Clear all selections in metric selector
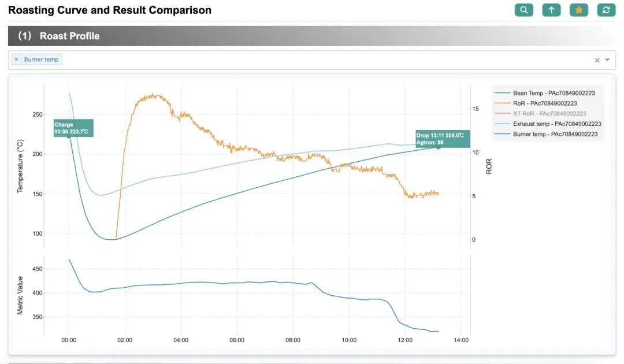The width and height of the screenshot is (624, 364). 597,60
